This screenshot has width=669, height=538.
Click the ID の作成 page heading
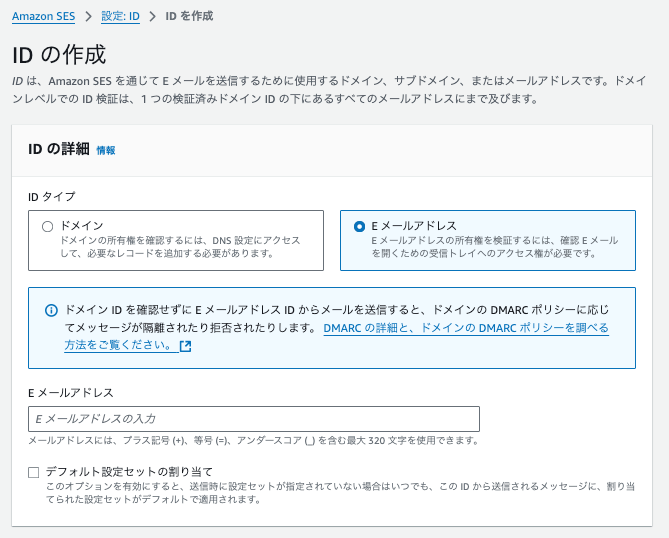pos(59,55)
